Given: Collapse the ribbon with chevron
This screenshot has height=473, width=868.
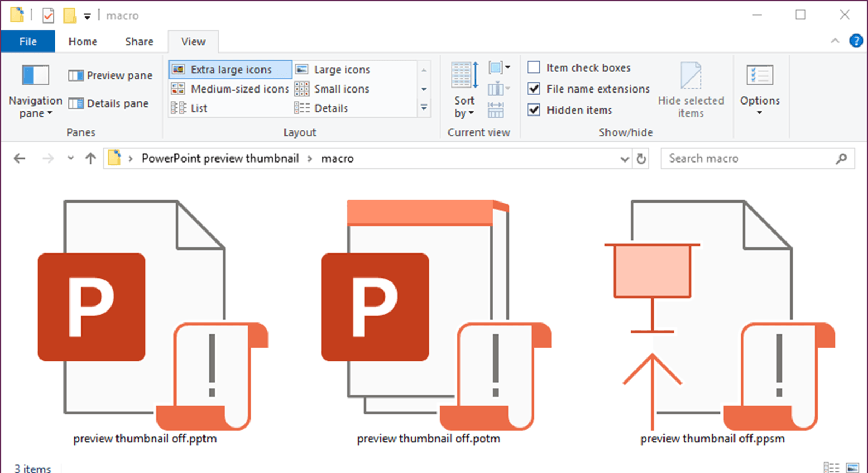Looking at the screenshot, I should 835,41.
